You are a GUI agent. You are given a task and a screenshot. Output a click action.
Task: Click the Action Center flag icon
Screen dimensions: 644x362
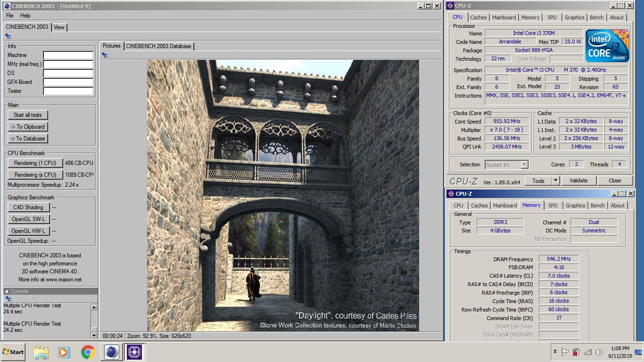point(565,352)
